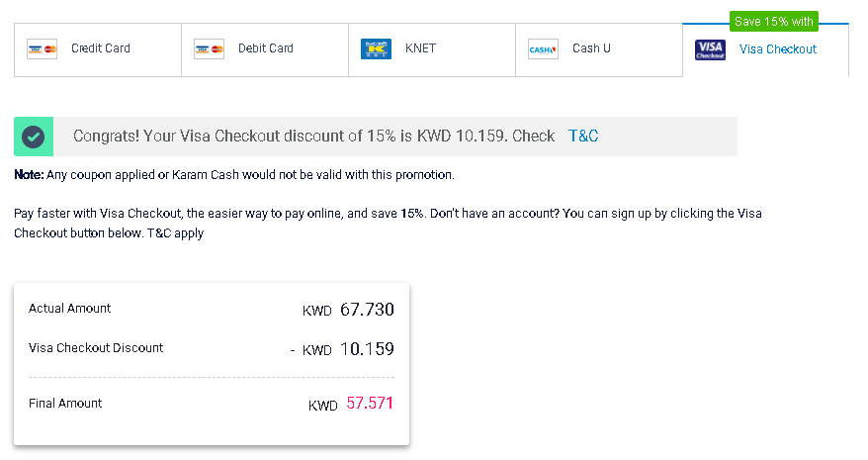
Task: Click the Actual Amount label
Action: [x=70, y=309]
